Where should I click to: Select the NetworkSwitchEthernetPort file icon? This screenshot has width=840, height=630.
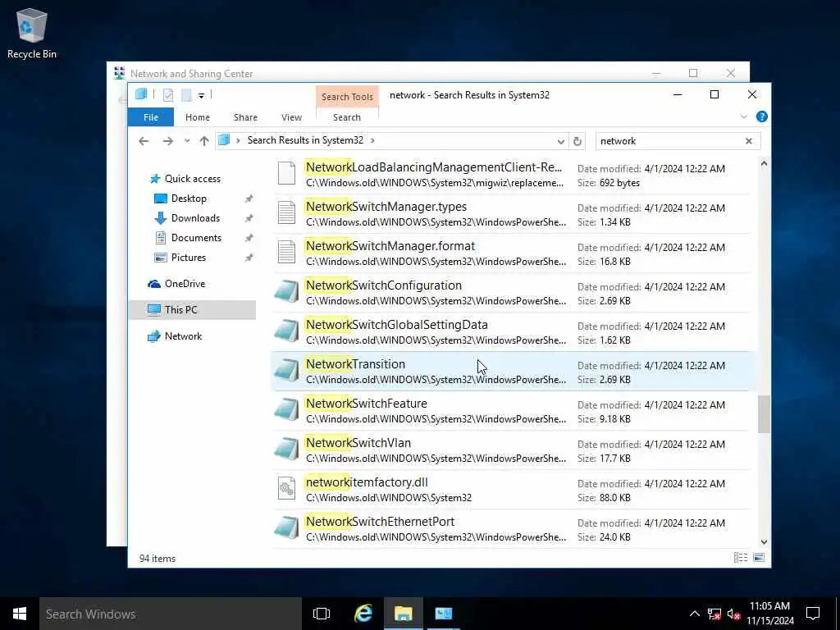[x=286, y=528]
